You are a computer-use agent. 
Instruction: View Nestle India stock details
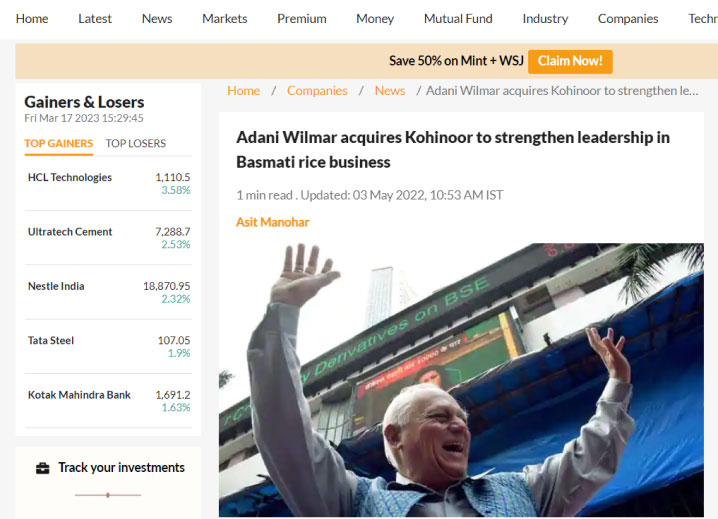(109, 292)
